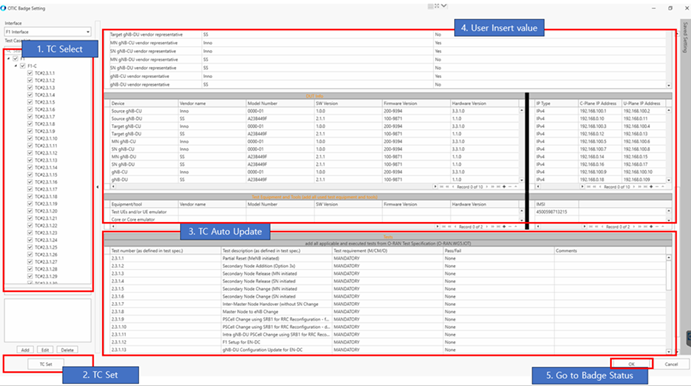The height and width of the screenshot is (386, 691).
Task: Collapse the F1 tree node
Action: point(8,59)
